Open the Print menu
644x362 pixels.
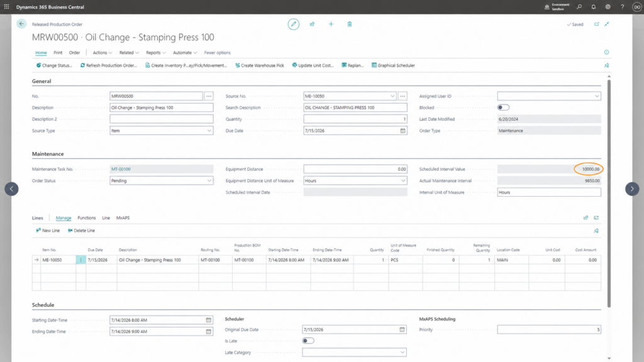[58, 53]
